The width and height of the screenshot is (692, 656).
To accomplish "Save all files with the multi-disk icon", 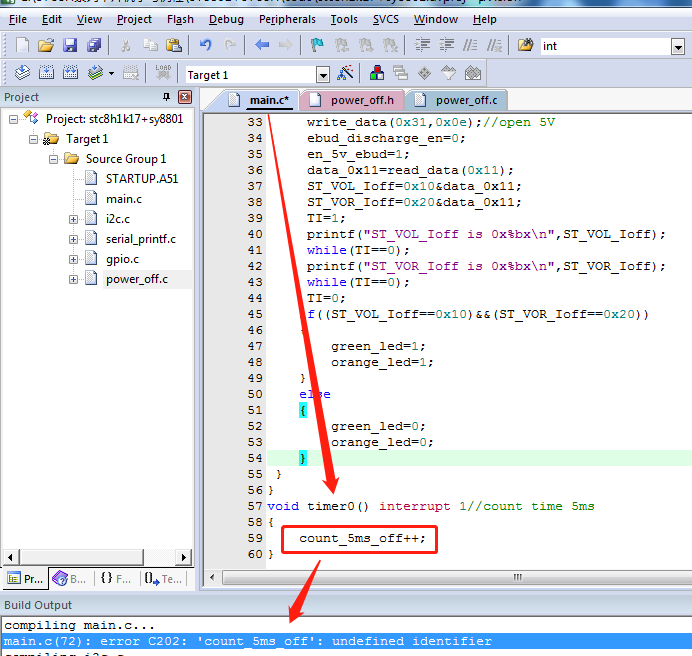I will pyautogui.click(x=94, y=45).
